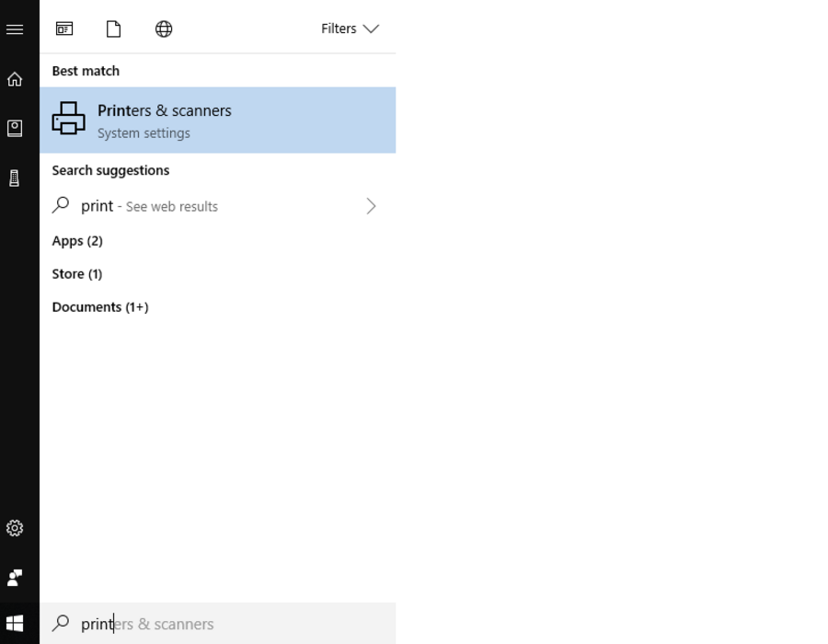The height and width of the screenshot is (644, 828).
Task: Open the Settings gear icon
Action: 15,528
